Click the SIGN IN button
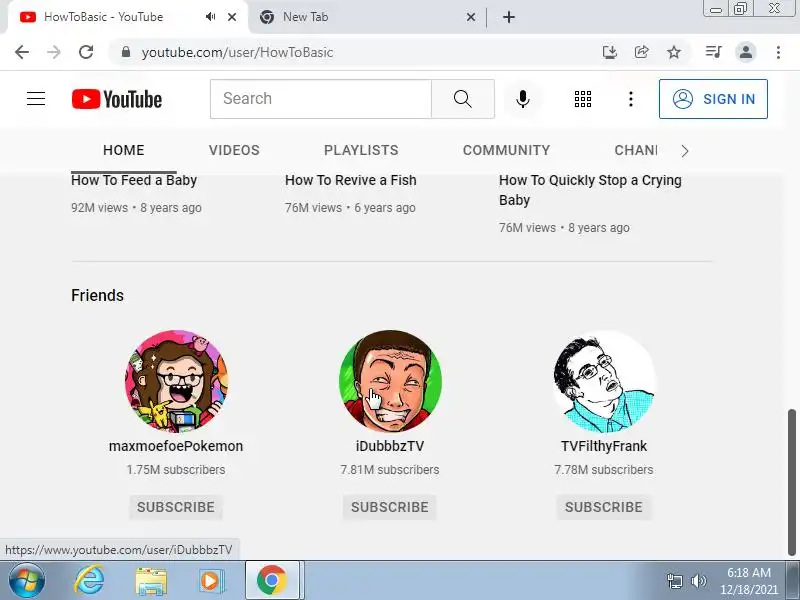Screen dimensions: 800x600 713,99
